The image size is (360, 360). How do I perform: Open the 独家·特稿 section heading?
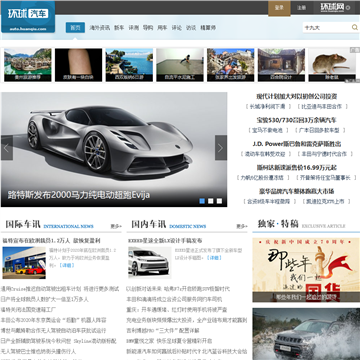point(278,224)
